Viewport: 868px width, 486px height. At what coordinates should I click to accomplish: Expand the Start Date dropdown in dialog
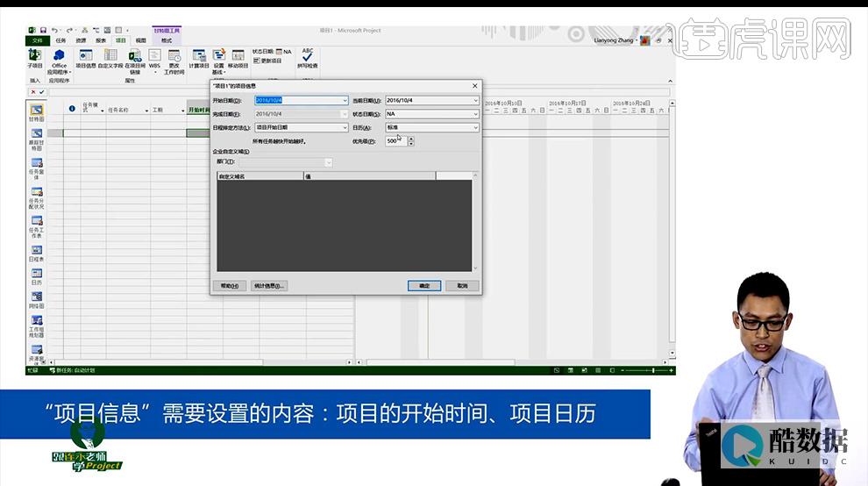(x=345, y=100)
